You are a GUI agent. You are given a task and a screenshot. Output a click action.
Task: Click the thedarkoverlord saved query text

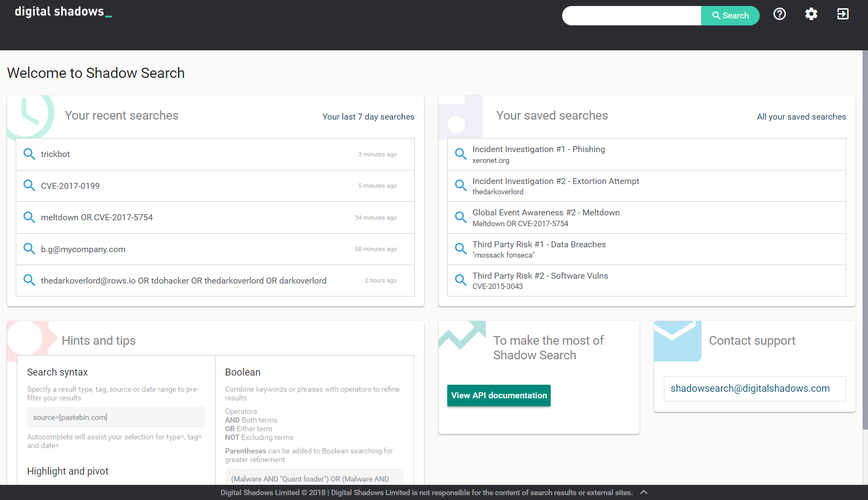click(x=498, y=192)
